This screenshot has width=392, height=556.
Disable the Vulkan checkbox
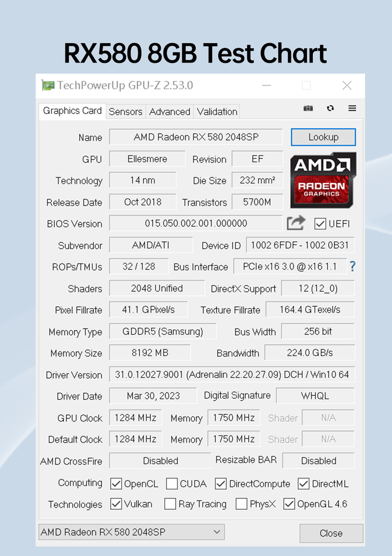(x=116, y=504)
